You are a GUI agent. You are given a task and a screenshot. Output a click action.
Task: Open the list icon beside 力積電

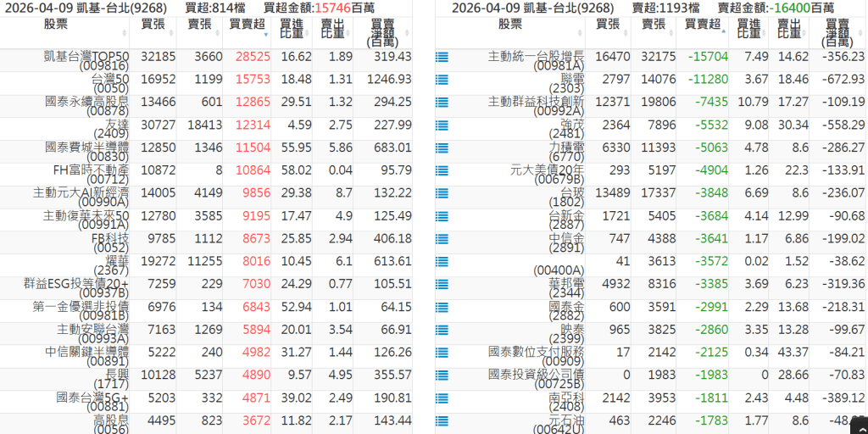[x=442, y=147]
